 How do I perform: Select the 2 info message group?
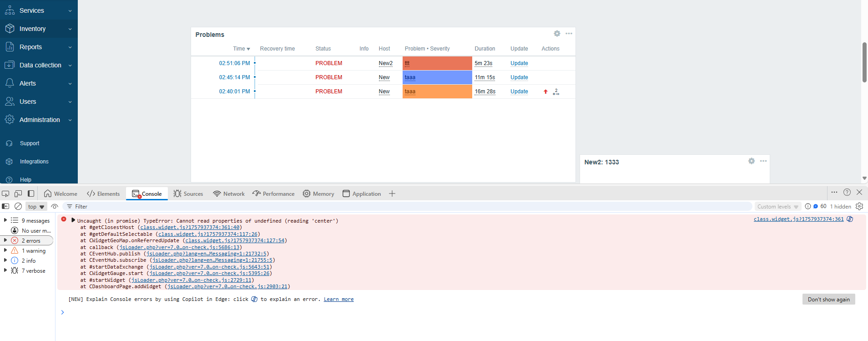[28, 260]
